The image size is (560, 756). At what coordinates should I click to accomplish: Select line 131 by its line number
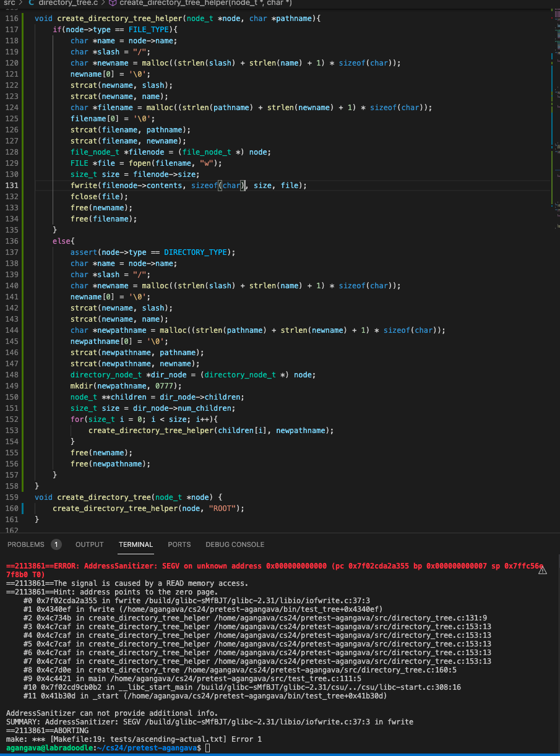click(12, 186)
